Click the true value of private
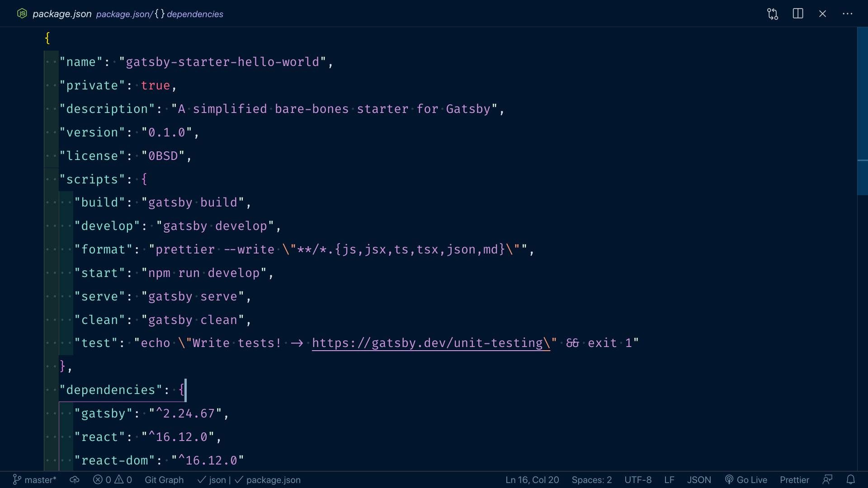This screenshot has width=868, height=488. [x=156, y=85]
